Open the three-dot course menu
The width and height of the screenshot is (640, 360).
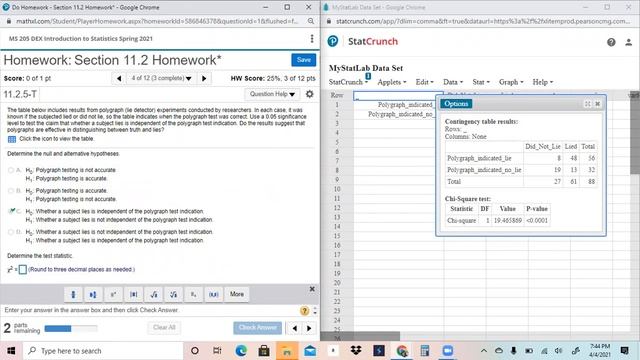[x=312, y=38]
